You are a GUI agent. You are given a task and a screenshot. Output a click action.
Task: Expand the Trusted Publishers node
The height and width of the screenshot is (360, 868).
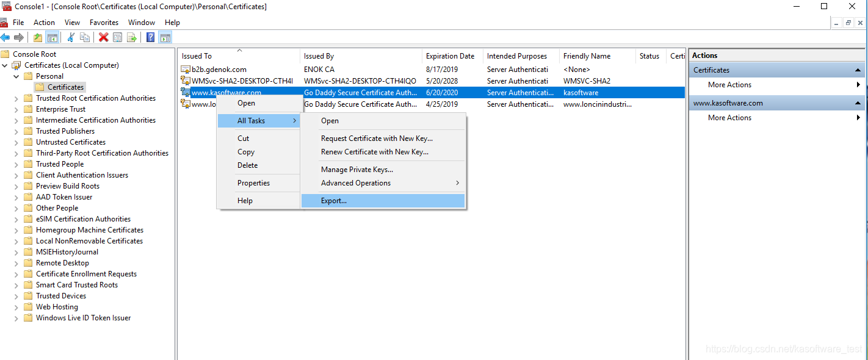(16, 131)
